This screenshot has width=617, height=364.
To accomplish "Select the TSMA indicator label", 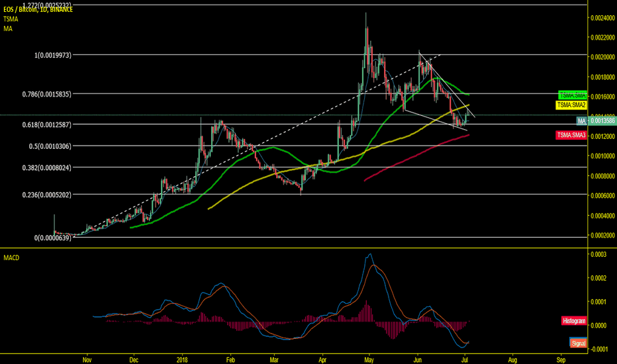I will click(11, 19).
